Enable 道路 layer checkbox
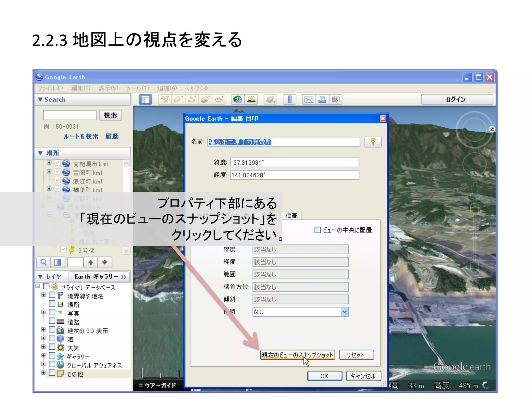Screen dimensions: 532x399 52,321
